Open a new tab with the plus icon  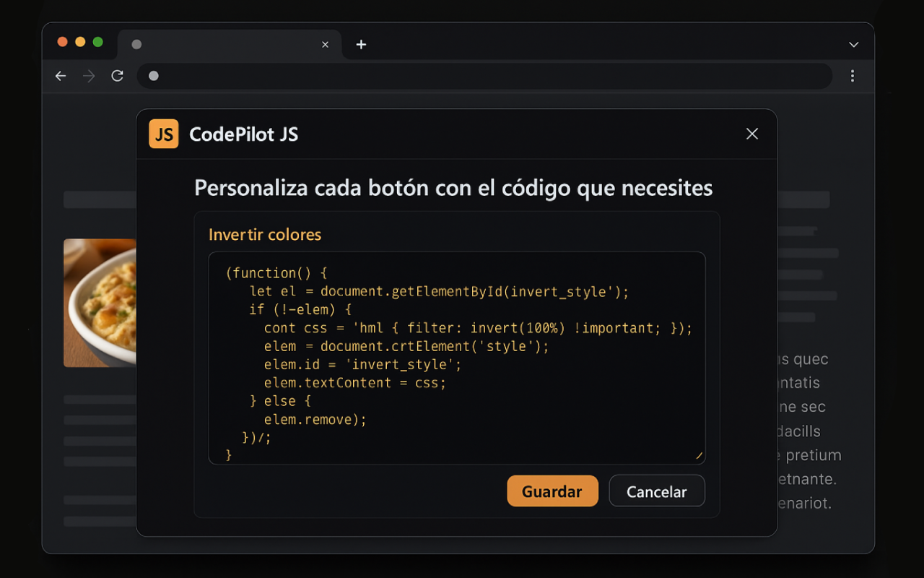click(x=361, y=45)
